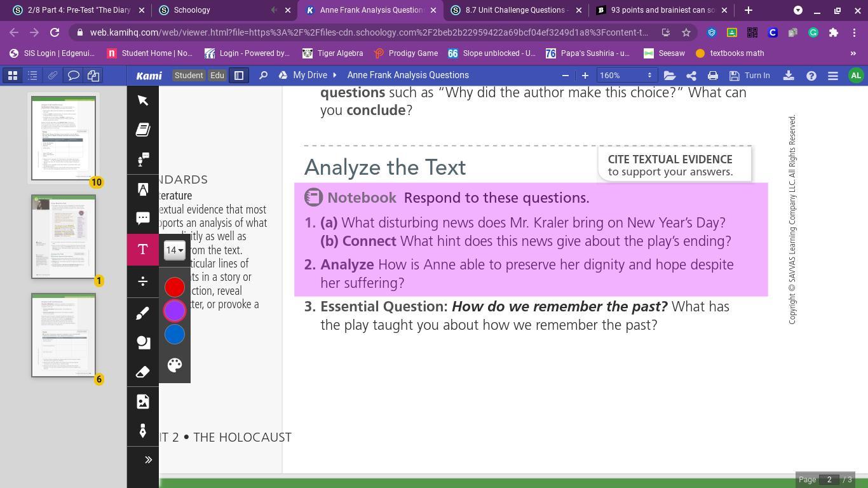This screenshot has height=488, width=868.
Task: Select the Comment tool in sidebar
Action: [143, 218]
